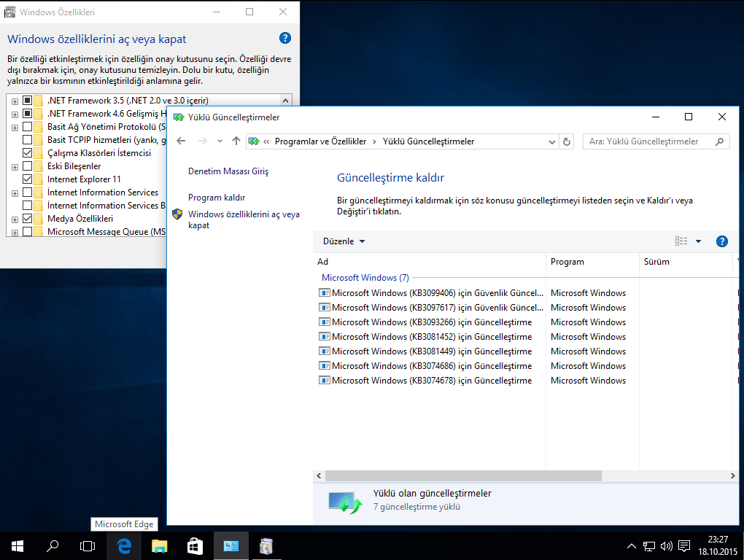
Task: Enable Basit Ağ Yönetimi Protokolü checkbox
Action: [x=28, y=127]
